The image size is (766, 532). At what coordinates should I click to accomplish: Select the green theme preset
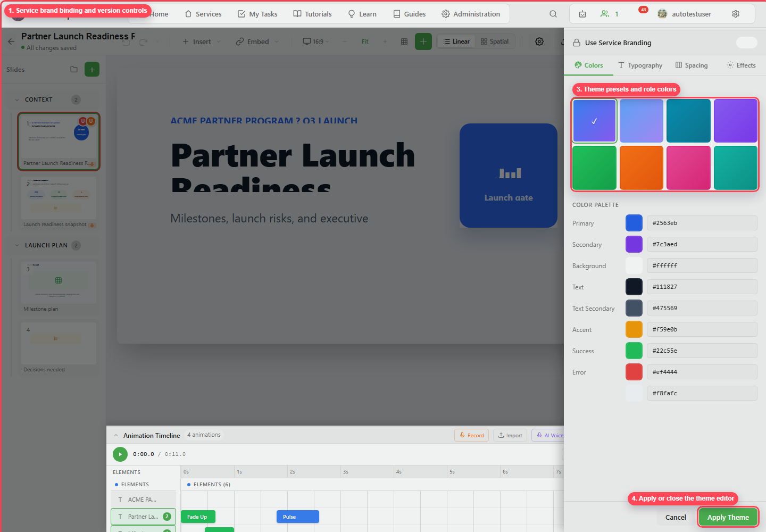(595, 168)
